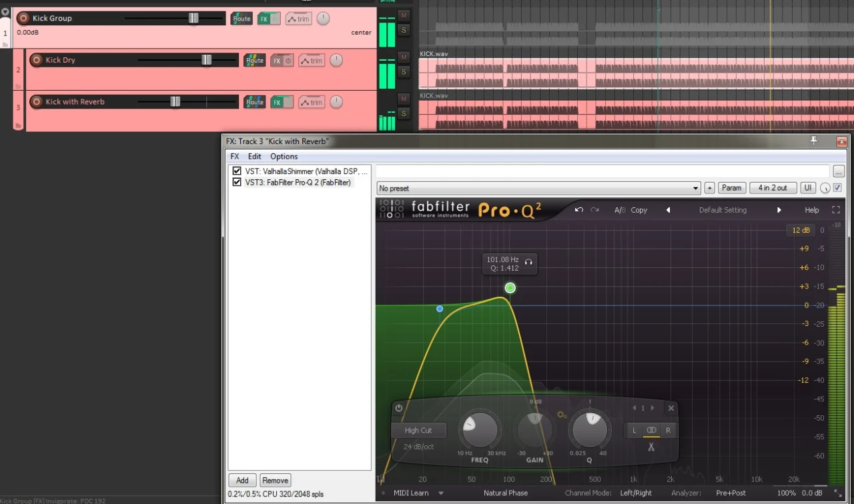Go to previous Pro-Q 2 preset

pos(668,210)
